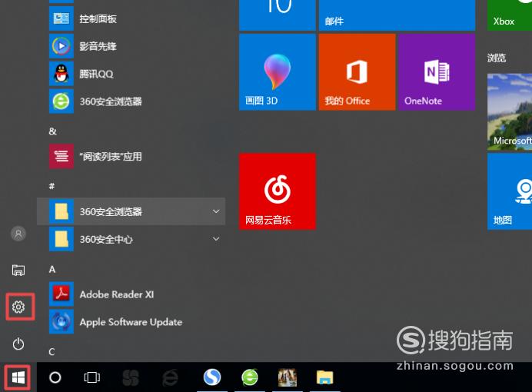Open 腾讯QQ from the app list
532x392 pixels.
131,74
